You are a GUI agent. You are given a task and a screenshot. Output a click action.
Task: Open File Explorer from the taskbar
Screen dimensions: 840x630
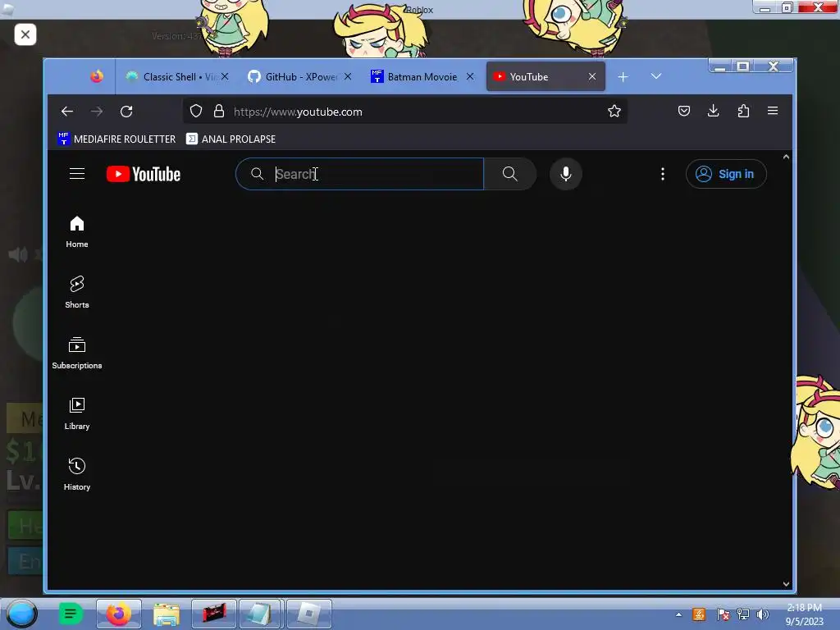click(167, 614)
